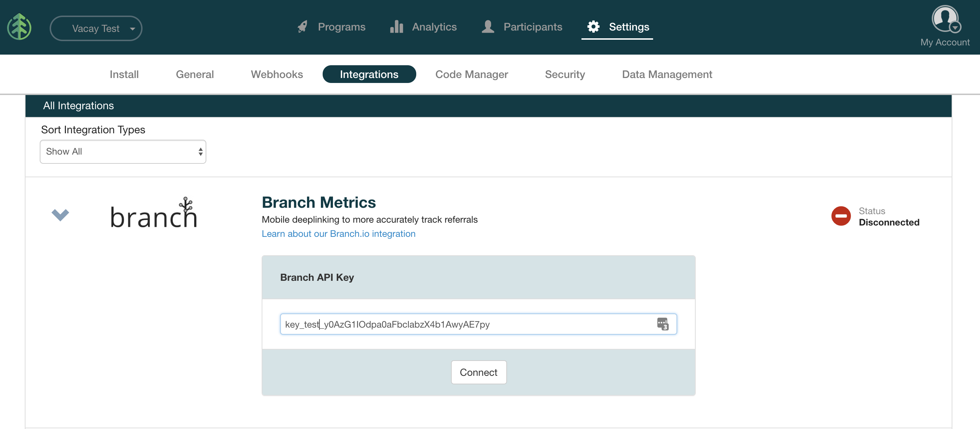Click the Disconnected status text
Screen dimensions: 980x429
(889, 223)
